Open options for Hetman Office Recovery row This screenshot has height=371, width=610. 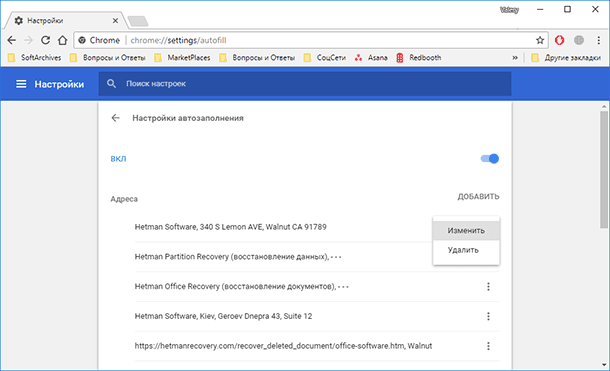coord(488,287)
